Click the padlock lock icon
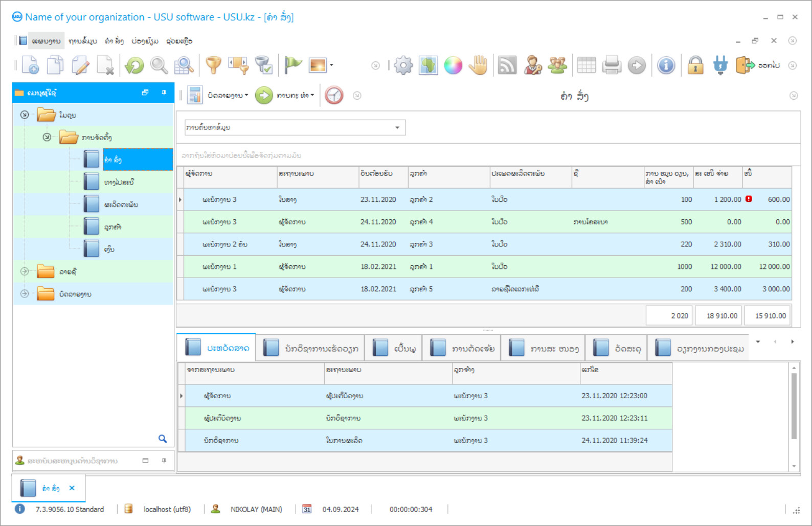 click(695, 65)
